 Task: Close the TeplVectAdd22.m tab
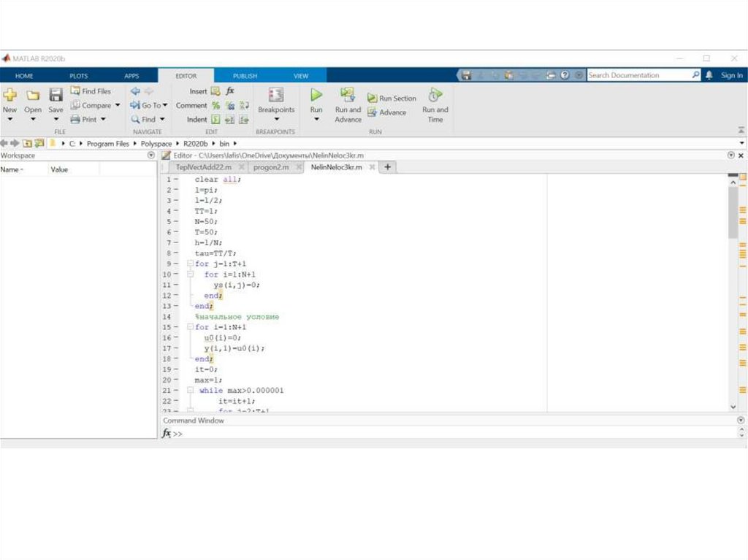242,167
